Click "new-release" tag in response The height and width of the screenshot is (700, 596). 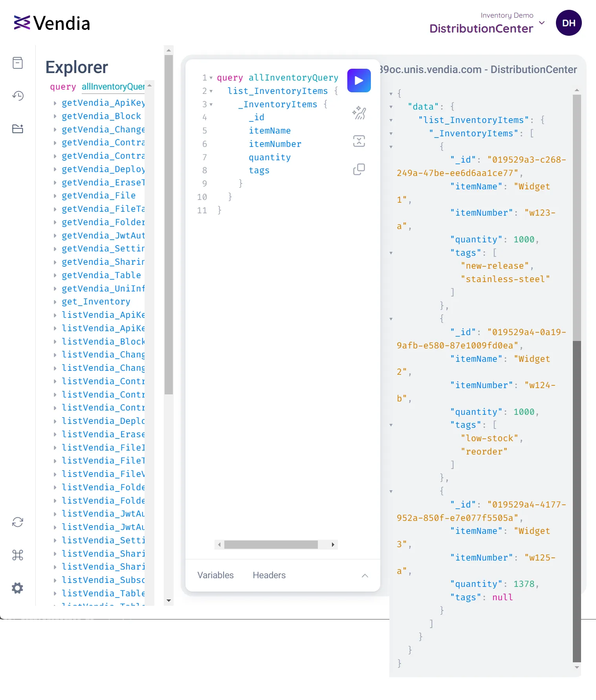pos(495,266)
